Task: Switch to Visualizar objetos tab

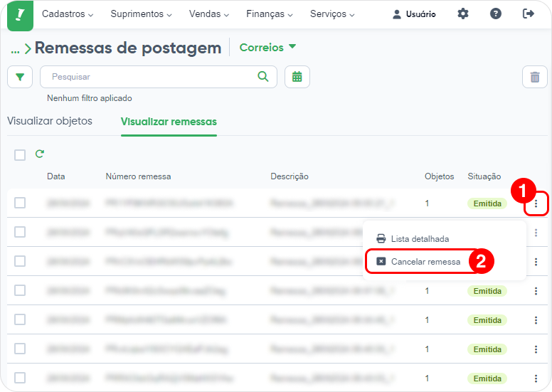Action: click(50, 121)
